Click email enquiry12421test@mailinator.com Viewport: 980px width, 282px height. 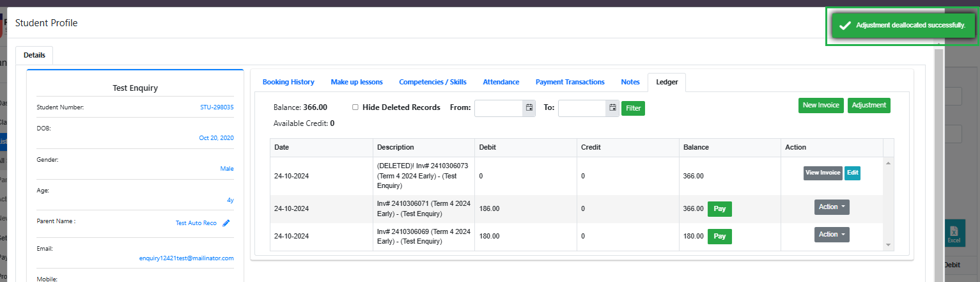(187, 258)
